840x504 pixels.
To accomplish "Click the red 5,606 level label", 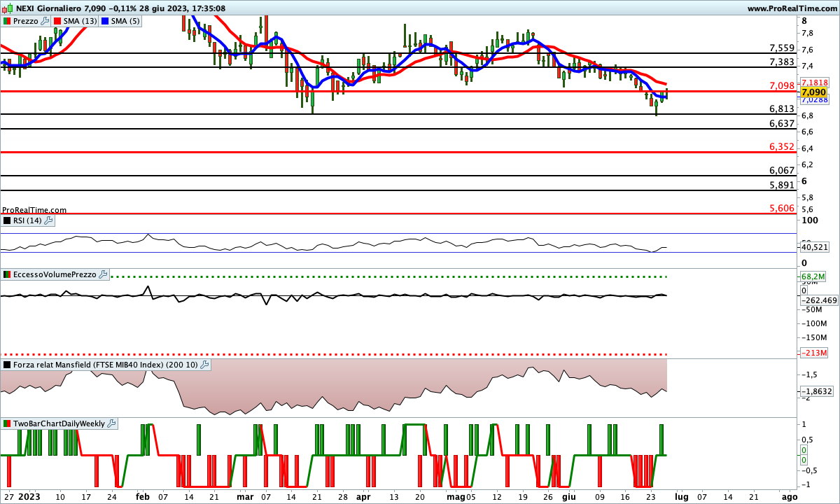I will (x=782, y=209).
